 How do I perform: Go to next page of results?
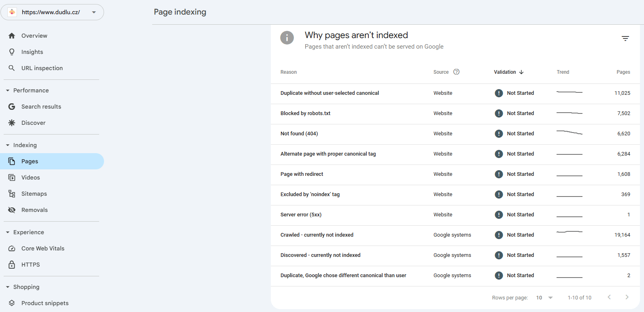[x=627, y=297]
